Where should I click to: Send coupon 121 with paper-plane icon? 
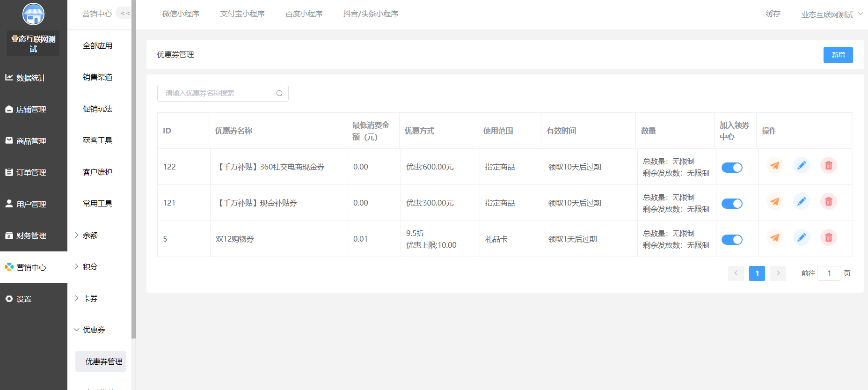[x=775, y=201]
